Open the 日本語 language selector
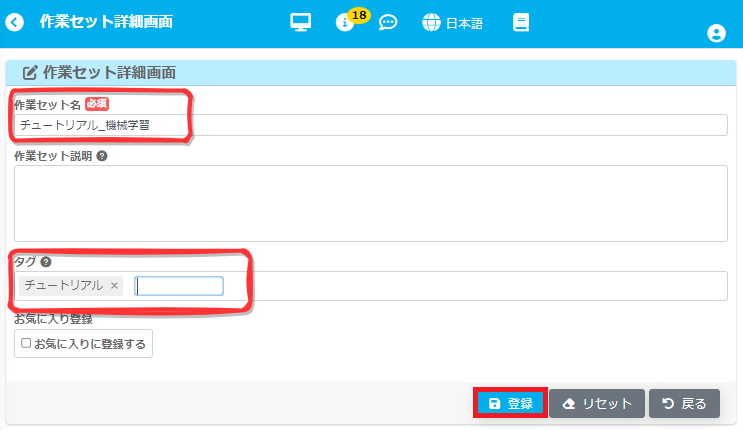This screenshot has width=743, height=431. (453, 22)
